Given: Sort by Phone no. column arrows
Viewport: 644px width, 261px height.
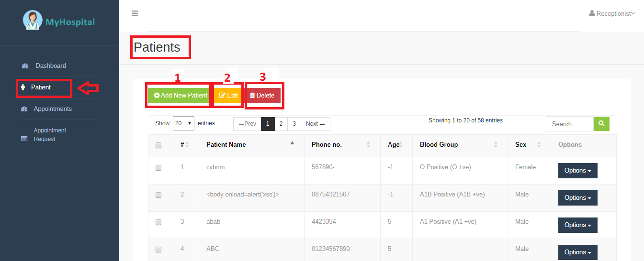Looking at the screenshot, I should point(368,144).
